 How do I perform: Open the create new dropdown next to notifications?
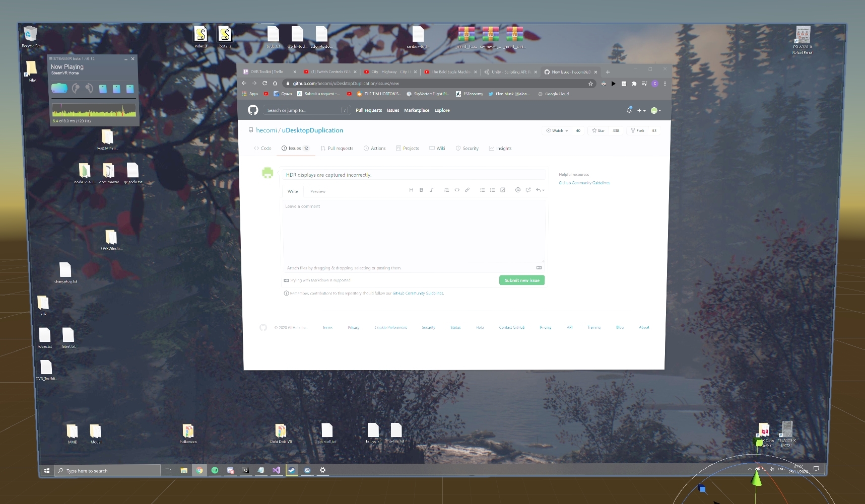click(x=640, y=110)
